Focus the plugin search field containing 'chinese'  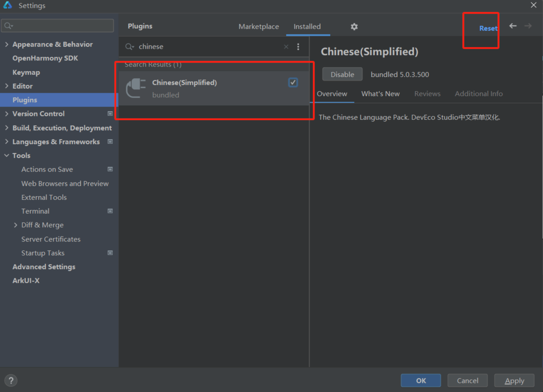pos(209,47)
